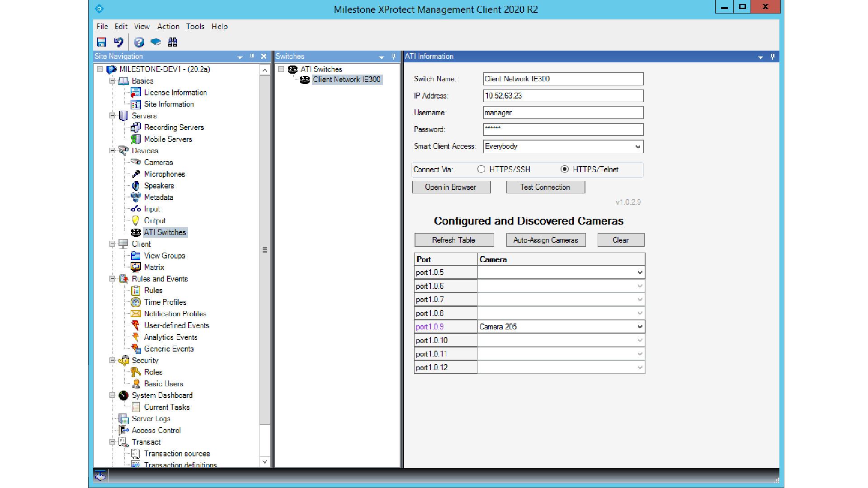This screenshot has width=868, height=488.
Task: Click the IP Address input field
Action: click(x=563, y=96)
